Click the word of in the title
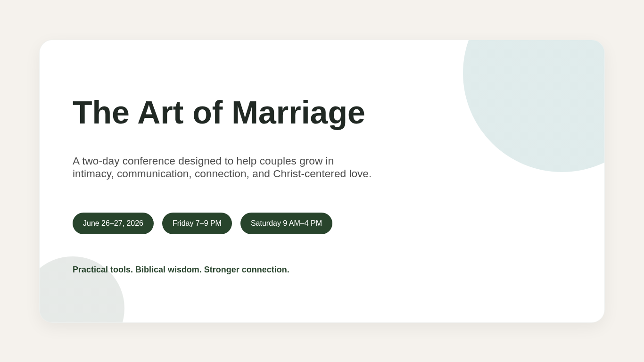The width and height of the screenshot is (644, 362). [207, 113]
